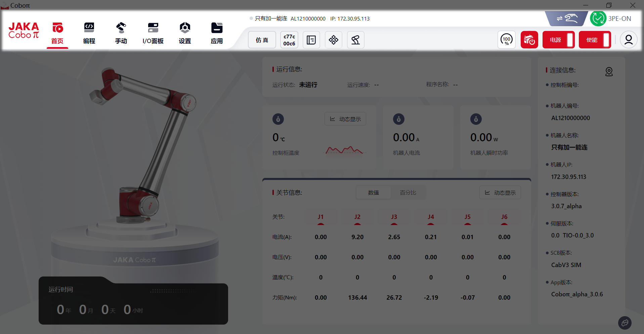Open the I/O面板 panel
Image resolution: width=644 pixels, height=334 pixels.
153,33
